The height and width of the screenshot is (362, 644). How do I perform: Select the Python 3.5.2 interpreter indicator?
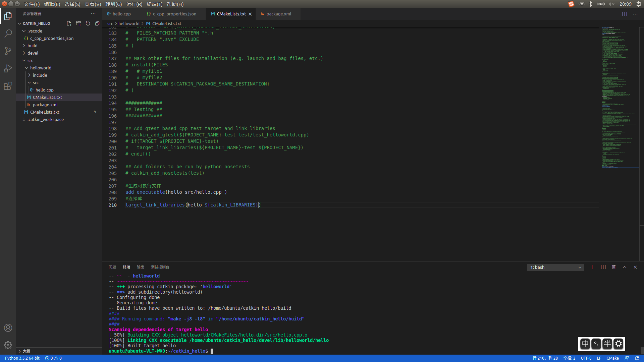[x=22, y=358]
